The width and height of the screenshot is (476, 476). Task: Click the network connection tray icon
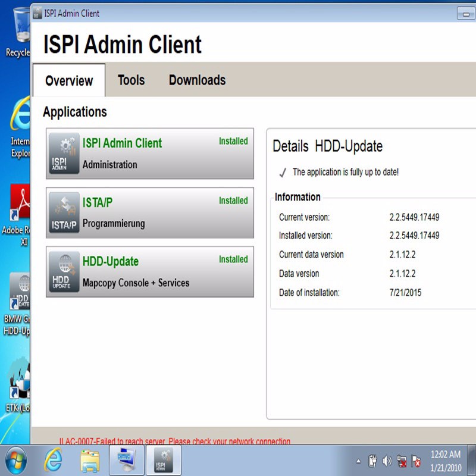pos(402,461)
